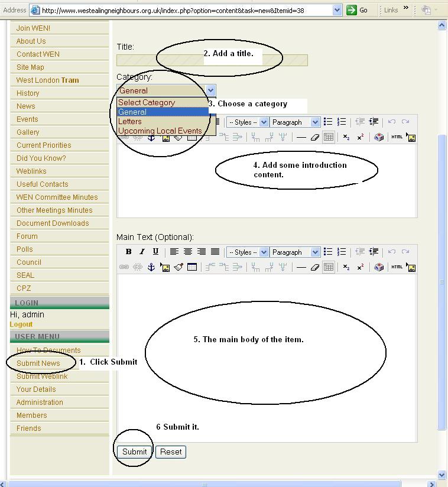448x487 pixels.
Task: Open Styles dropdown in Main Text toolbar
Action: click(x=247, y=252)
